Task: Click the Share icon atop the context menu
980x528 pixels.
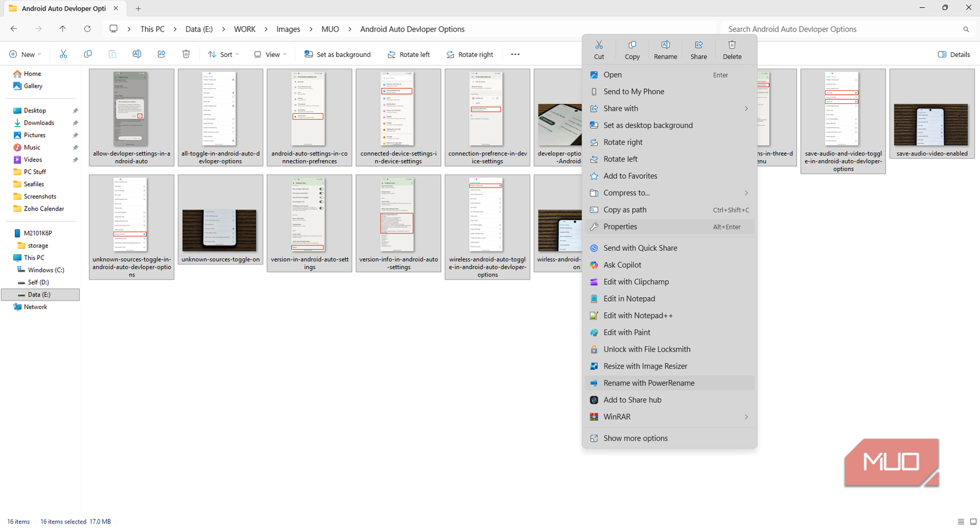Action: [x=698, y=45]
